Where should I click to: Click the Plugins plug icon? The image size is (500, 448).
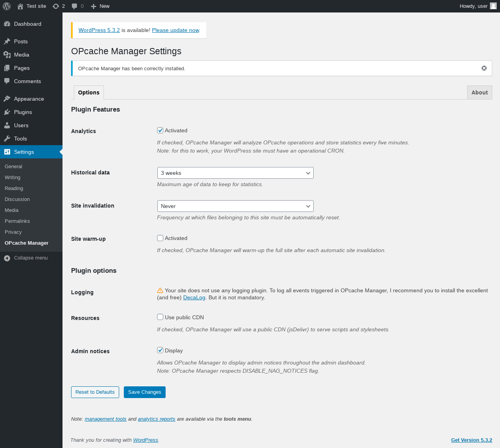coord(7,112)
